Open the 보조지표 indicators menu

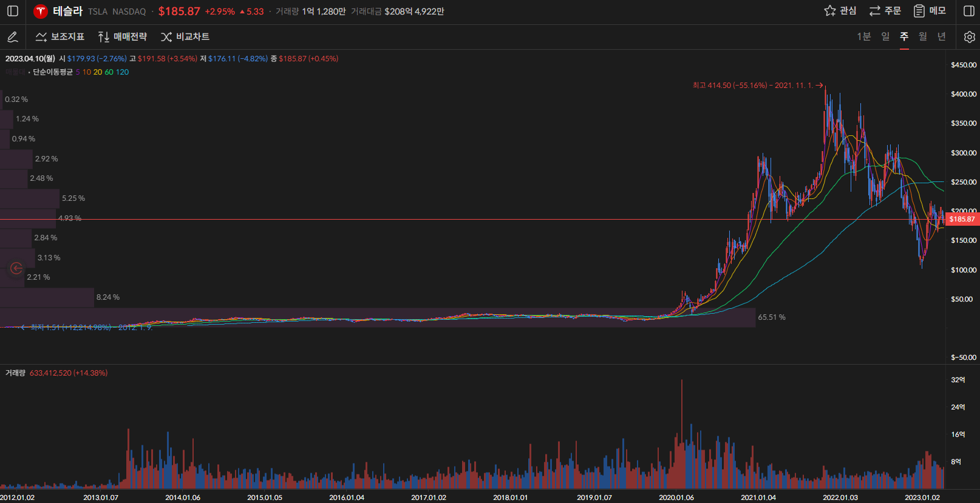[60, 37]
